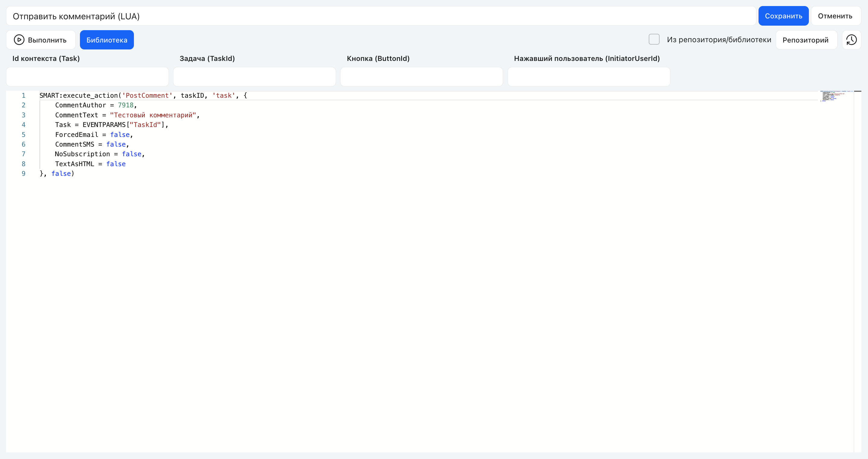
Task: Click the CommentText property name
Action: point(77,115)
